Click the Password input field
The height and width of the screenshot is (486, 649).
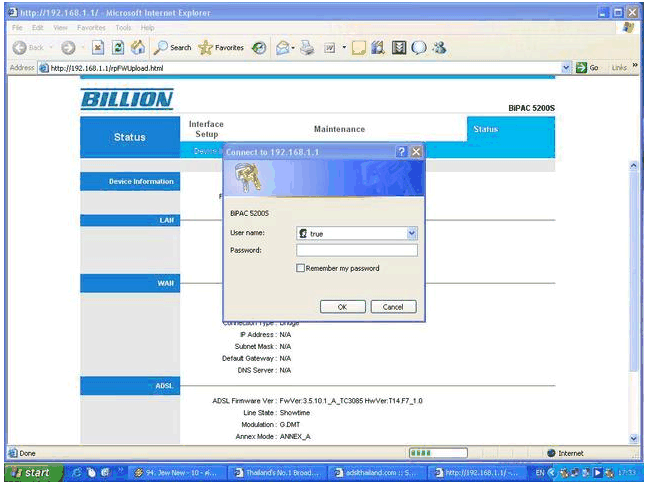click(x=357, y=250)
